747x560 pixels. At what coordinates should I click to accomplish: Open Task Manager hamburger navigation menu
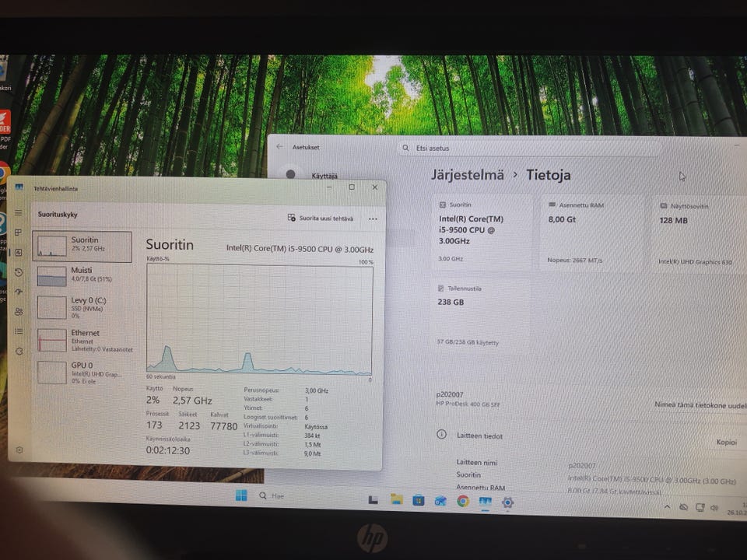18,213
